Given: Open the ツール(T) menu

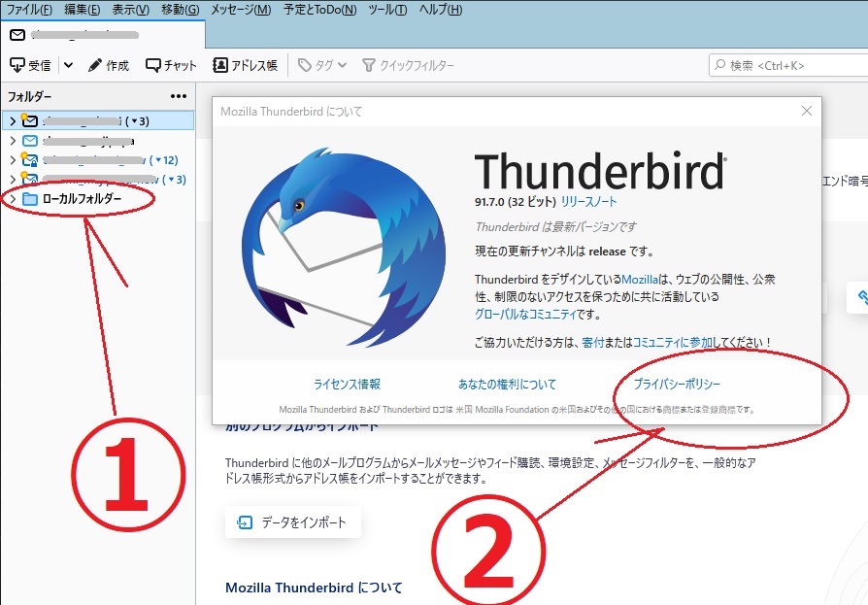Looking at the screenshot, I should [387, 10].
